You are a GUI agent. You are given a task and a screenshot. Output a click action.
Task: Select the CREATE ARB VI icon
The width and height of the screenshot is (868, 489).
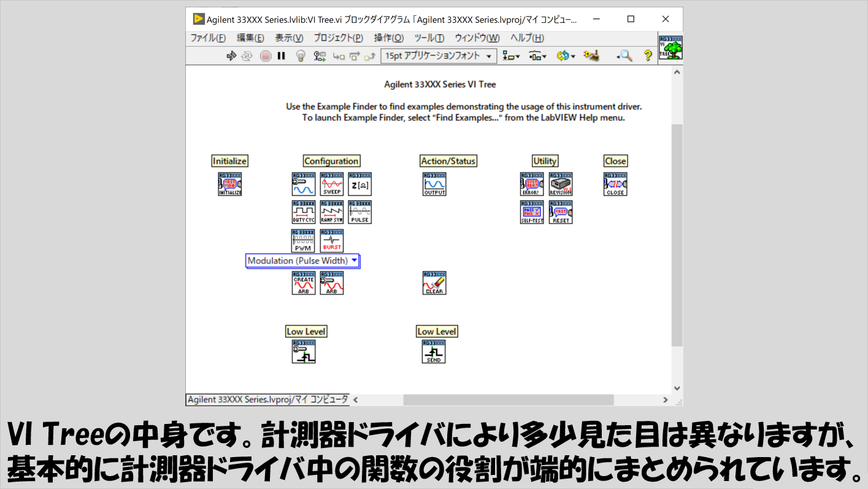click(x=304, y=283)
